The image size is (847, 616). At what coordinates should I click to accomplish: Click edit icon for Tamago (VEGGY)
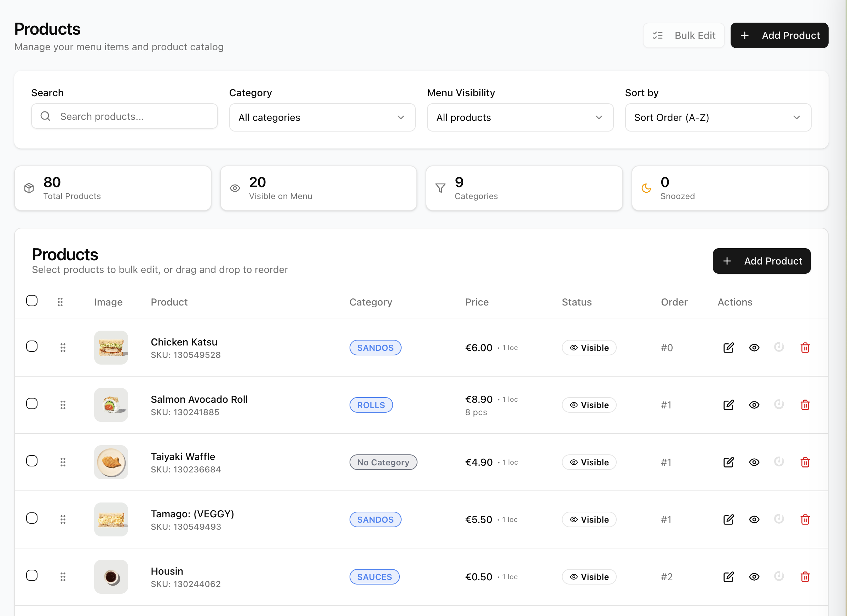(x=728, y=519)
